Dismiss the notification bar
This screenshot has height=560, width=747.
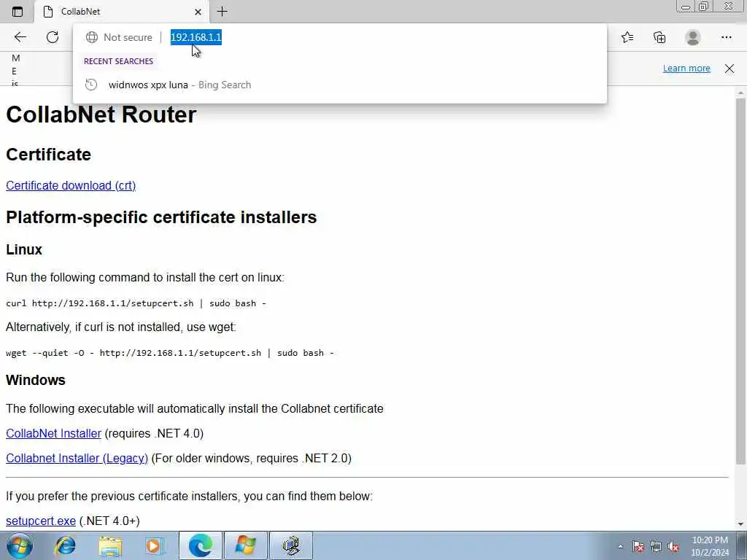[729, 68]
